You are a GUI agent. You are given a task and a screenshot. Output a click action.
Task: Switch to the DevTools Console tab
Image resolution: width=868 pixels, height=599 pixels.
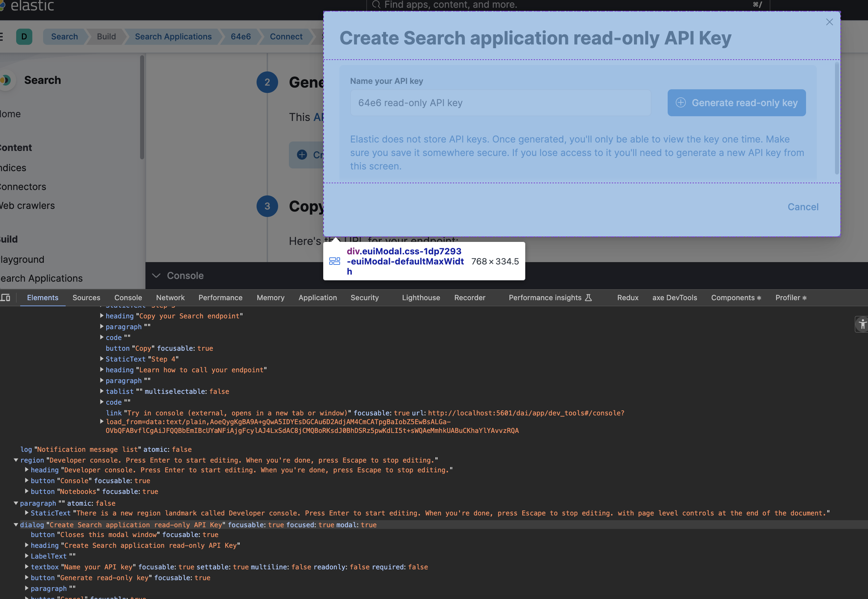point(128,297)
